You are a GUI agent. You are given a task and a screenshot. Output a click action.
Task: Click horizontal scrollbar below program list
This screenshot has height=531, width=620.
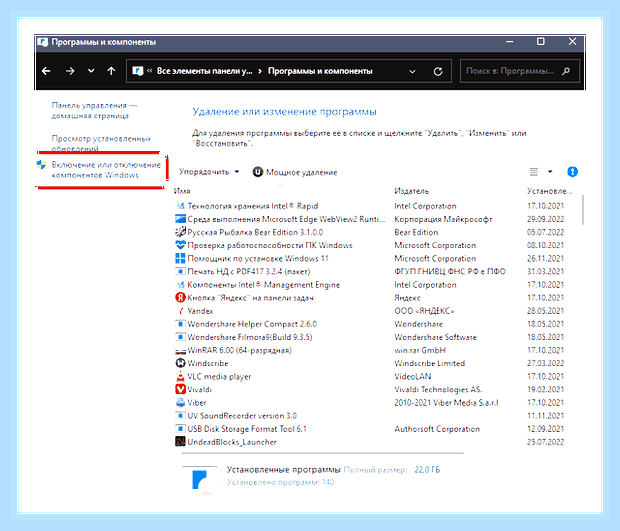323,453
